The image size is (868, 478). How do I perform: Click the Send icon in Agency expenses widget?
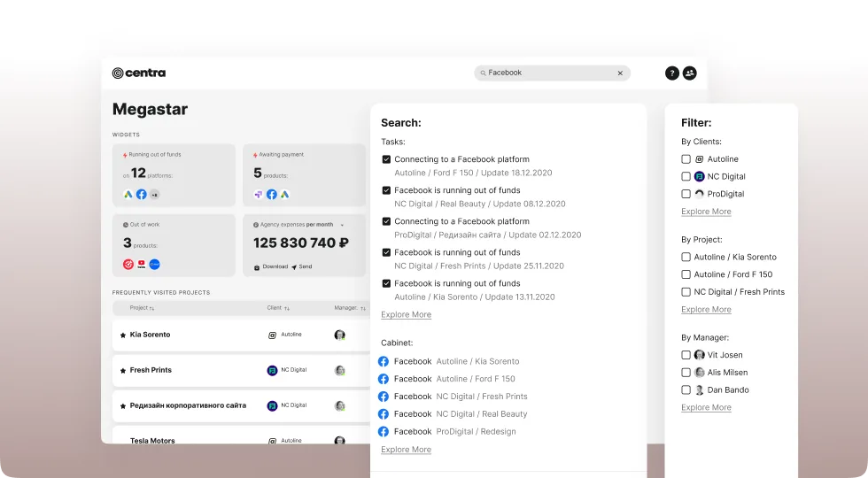click(x=294, y=266)
